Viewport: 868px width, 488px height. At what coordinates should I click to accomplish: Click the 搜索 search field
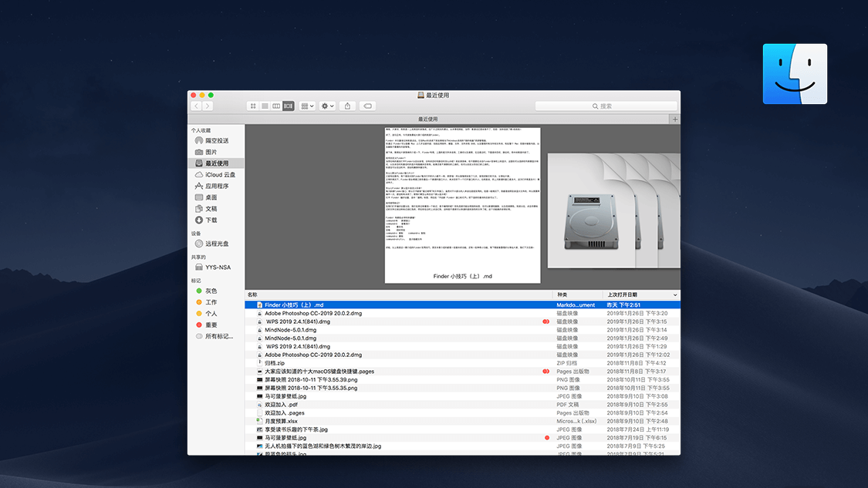click(605, 106)
